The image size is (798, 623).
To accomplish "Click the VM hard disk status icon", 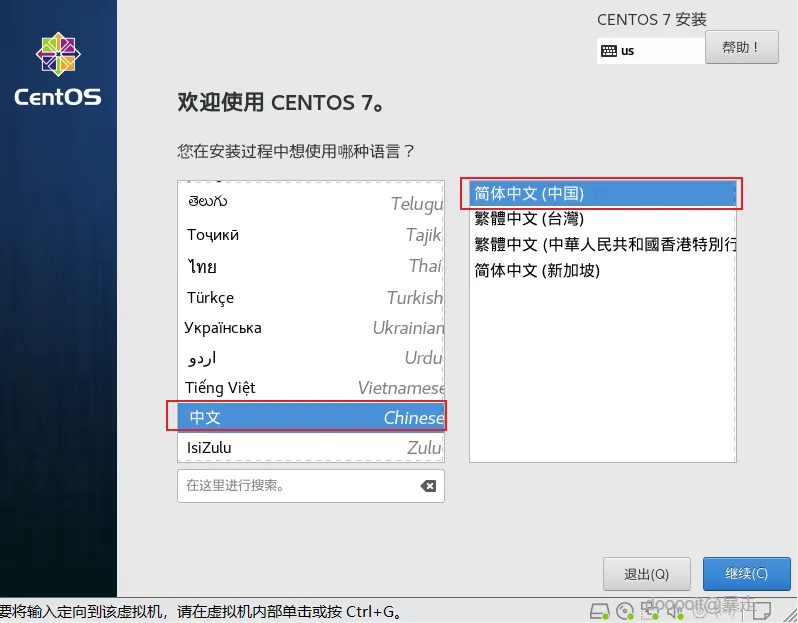I will pyautogui.click(x=600, y=611).
